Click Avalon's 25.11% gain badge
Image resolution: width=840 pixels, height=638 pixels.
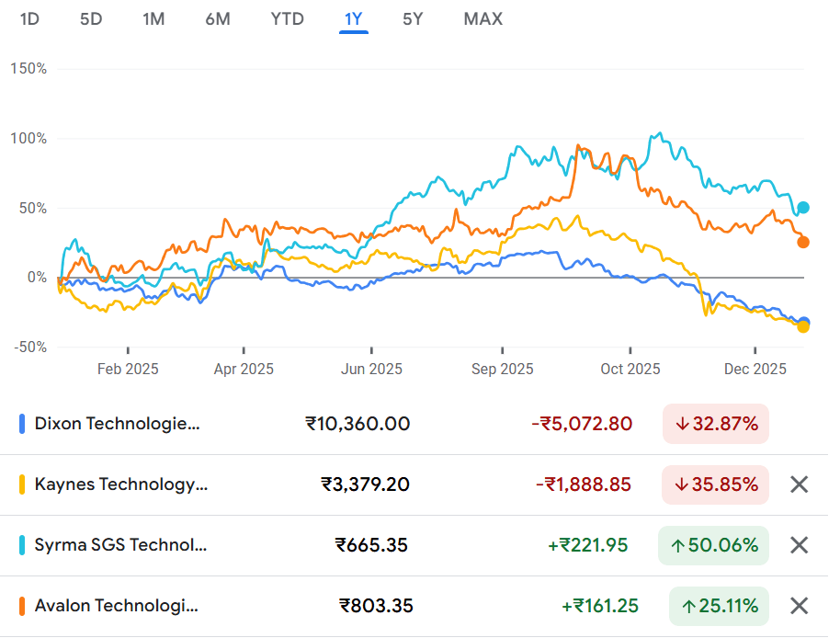tap(720, 606)
